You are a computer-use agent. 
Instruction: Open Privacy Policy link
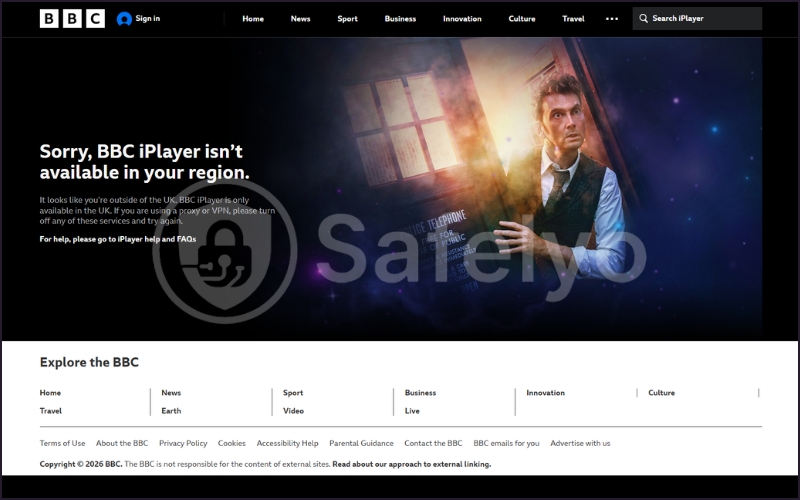[x=183, y=443]
